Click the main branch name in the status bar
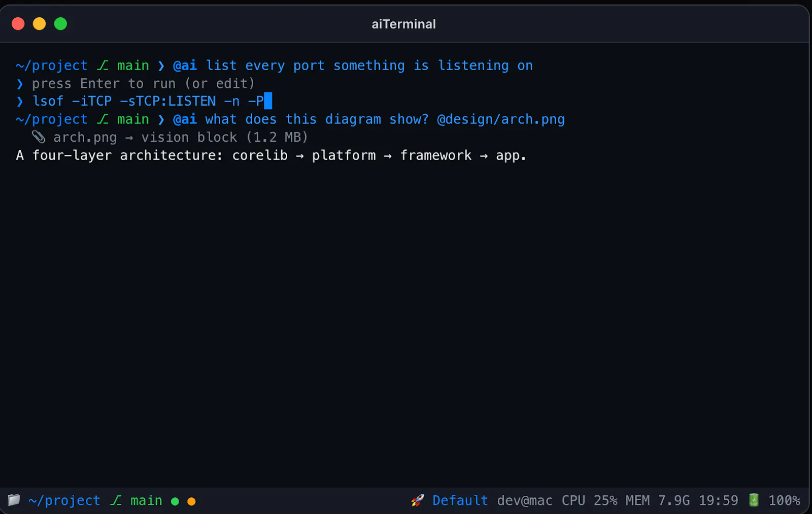Image resolution: width=812 pixels, height=514 pixels. 146,501
